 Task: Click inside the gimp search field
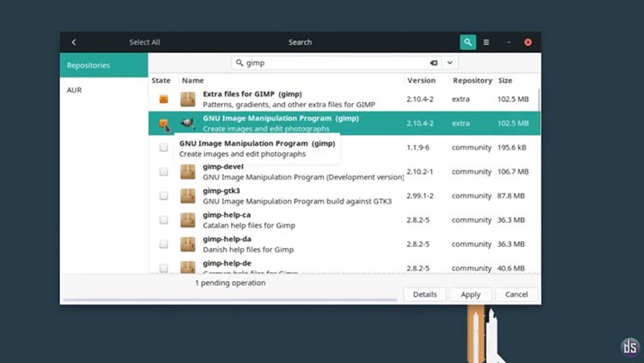(337, 63)
